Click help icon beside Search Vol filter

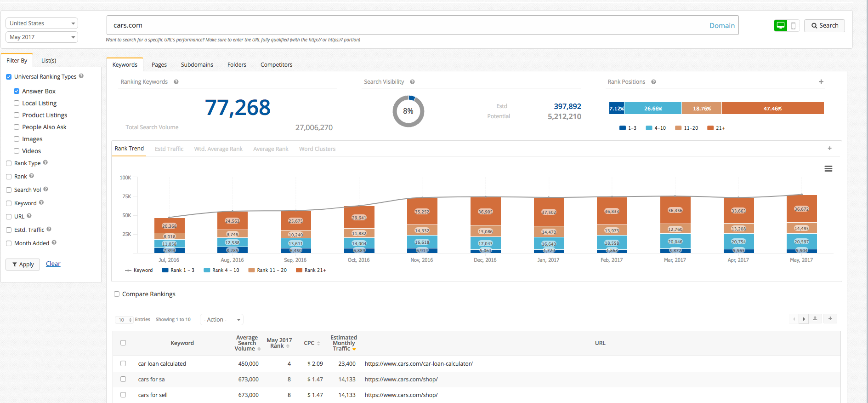click(46, 189)
